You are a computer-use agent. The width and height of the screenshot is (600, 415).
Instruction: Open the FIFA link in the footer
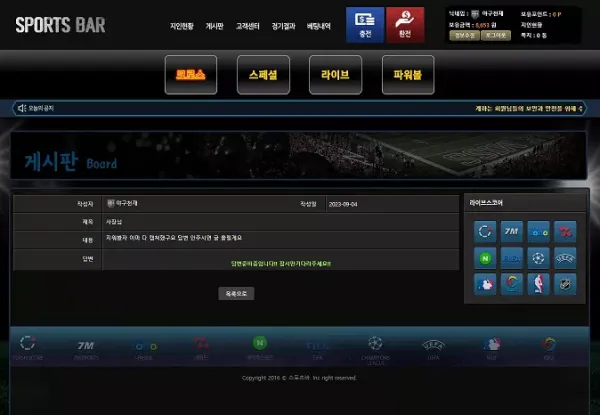pyautogui.click(x=317, y=351)
